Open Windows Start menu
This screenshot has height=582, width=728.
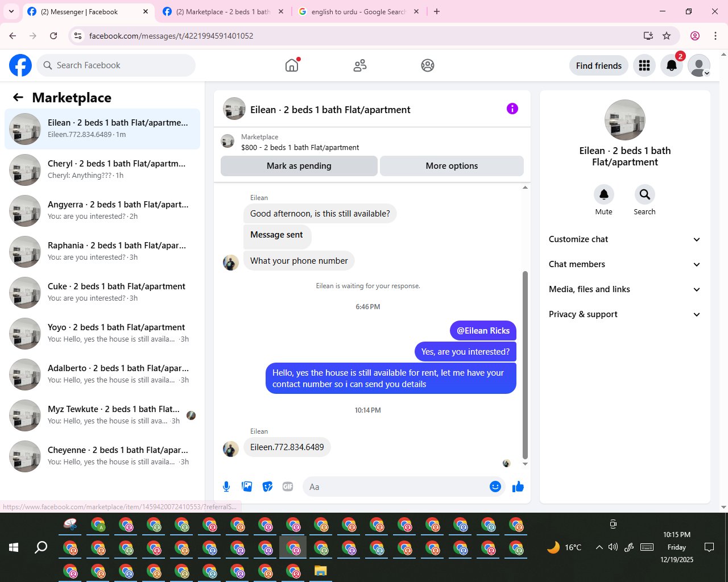coord(14,547)
